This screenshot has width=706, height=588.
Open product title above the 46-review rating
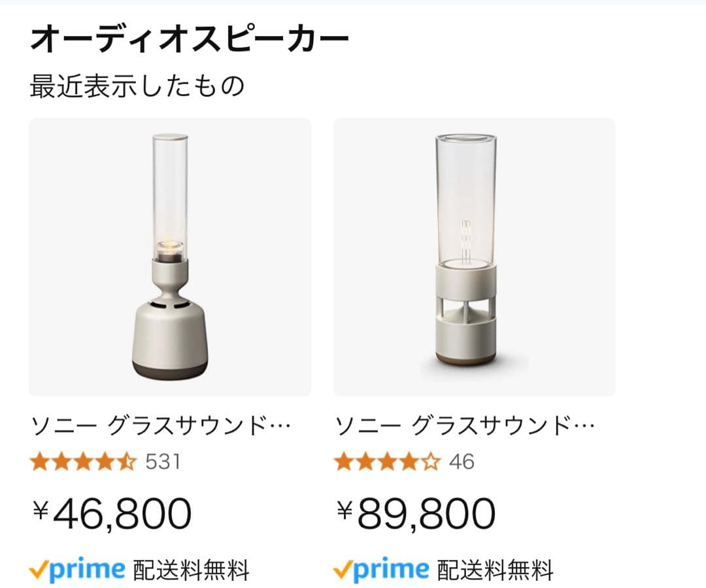point(465,427)
